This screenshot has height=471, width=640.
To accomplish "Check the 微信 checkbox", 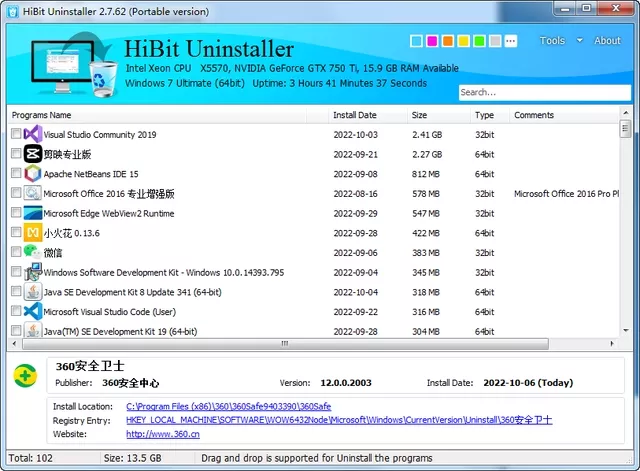I will pyautogui.click(x=16, y=251).
